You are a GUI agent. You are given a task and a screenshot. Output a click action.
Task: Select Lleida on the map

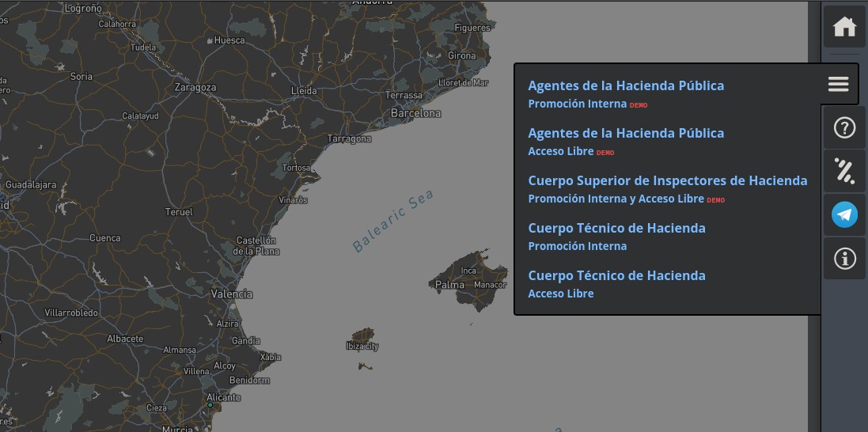(x=304, y=91)
